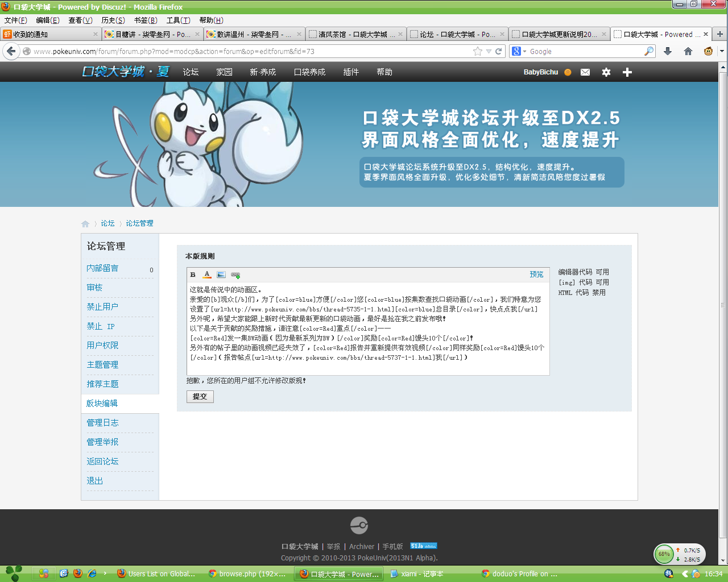Click the Pokeball icon in the footer

click(x=359, y=525)
